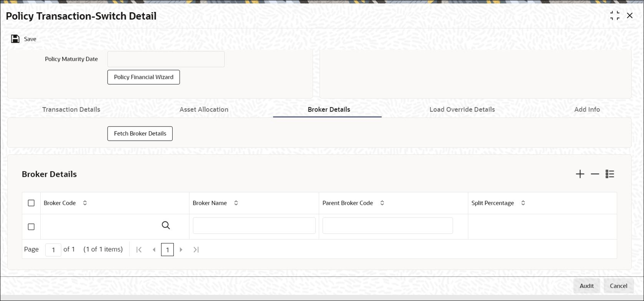The image size is (644, 301).
Task: Click the Split Percentage cell
Action: (542, 227)
